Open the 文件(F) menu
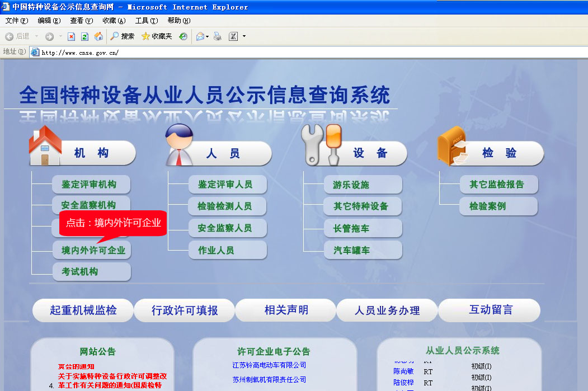 [16, 21]
